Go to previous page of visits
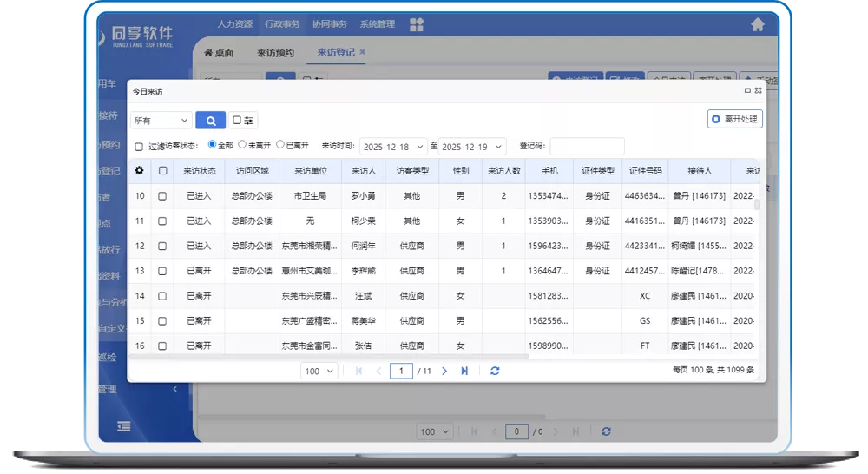Viewport: 868px width, 474px height. click(379, 371)
